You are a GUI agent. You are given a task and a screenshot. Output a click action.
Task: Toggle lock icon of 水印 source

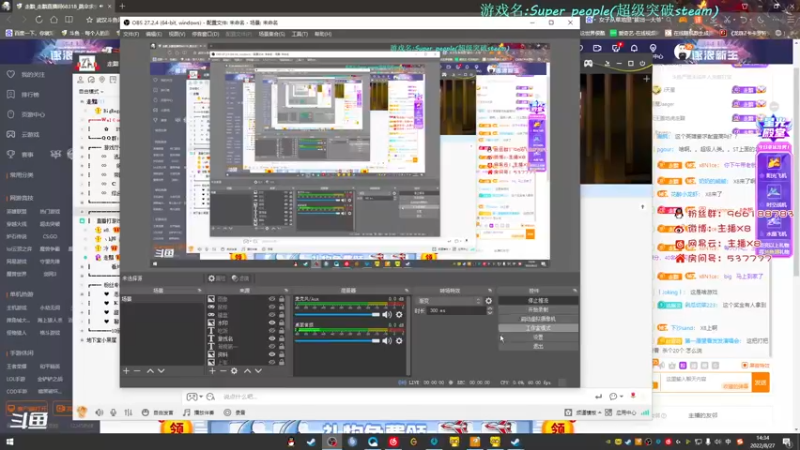coord(282,323)
